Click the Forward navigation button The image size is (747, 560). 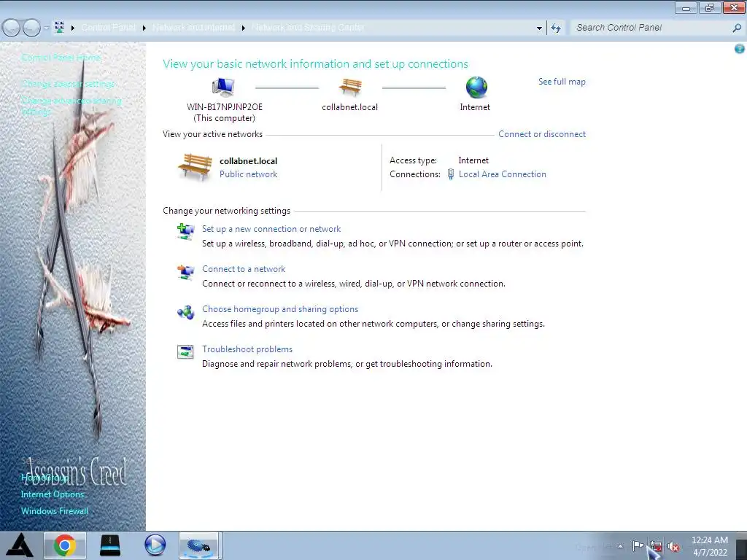pos(31,28)
